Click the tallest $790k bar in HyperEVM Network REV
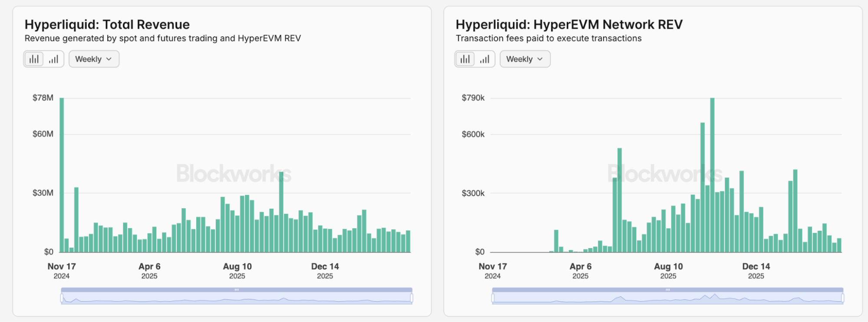The width and height of the screenshot is (868, 322). [713, 174]
